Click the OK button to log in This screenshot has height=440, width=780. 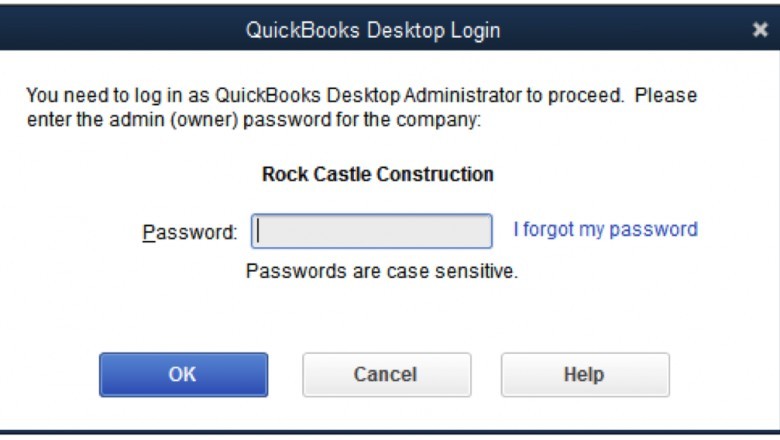[x=183, y=375]
